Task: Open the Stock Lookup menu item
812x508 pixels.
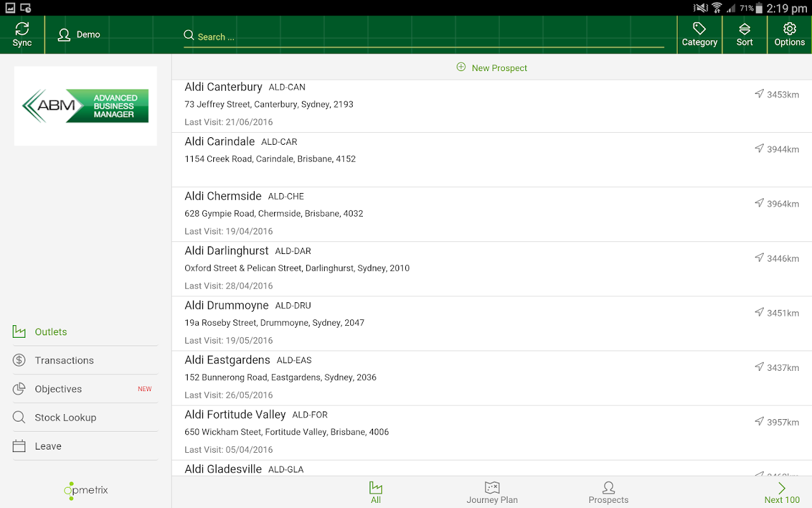Action: [x=85, y=417]
